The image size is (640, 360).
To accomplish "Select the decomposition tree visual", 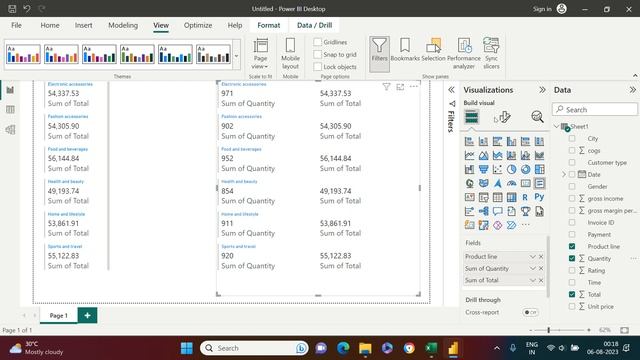I will (483, 211).
